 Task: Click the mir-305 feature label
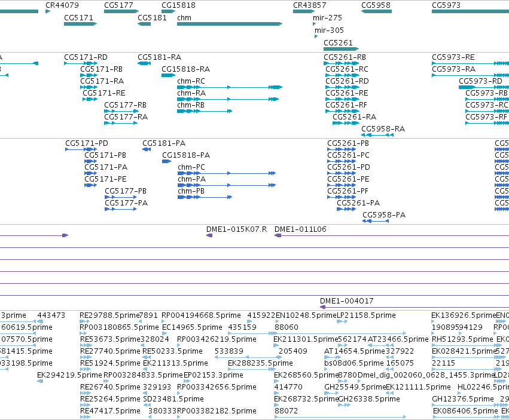(329, 30)
